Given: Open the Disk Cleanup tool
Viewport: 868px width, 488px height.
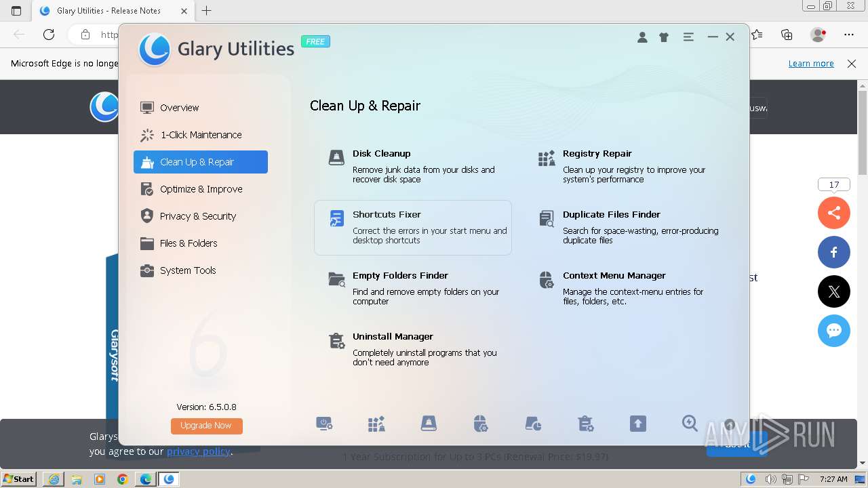Looking at the screenshot, I should [x=412, y=166].
